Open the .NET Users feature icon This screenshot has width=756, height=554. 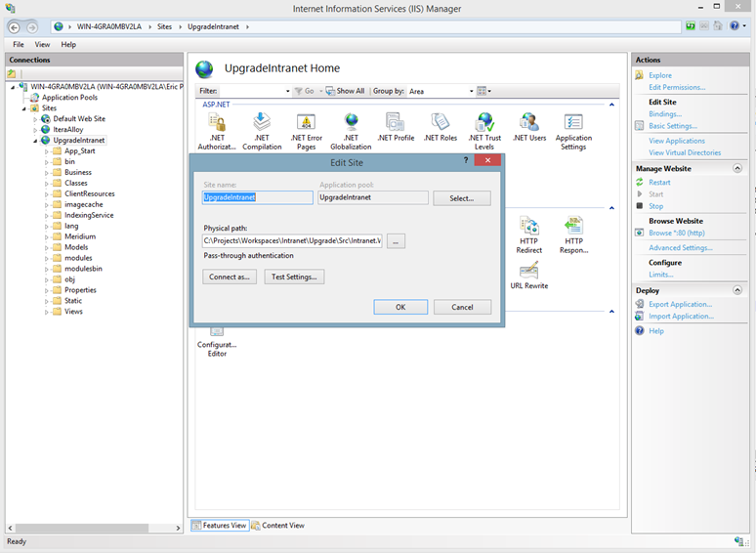(529, 123)
